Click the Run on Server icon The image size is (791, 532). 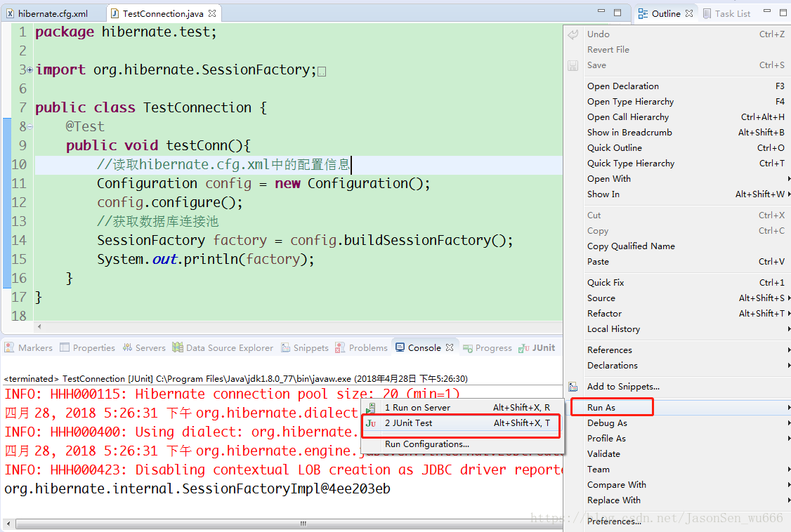[371, 408]
